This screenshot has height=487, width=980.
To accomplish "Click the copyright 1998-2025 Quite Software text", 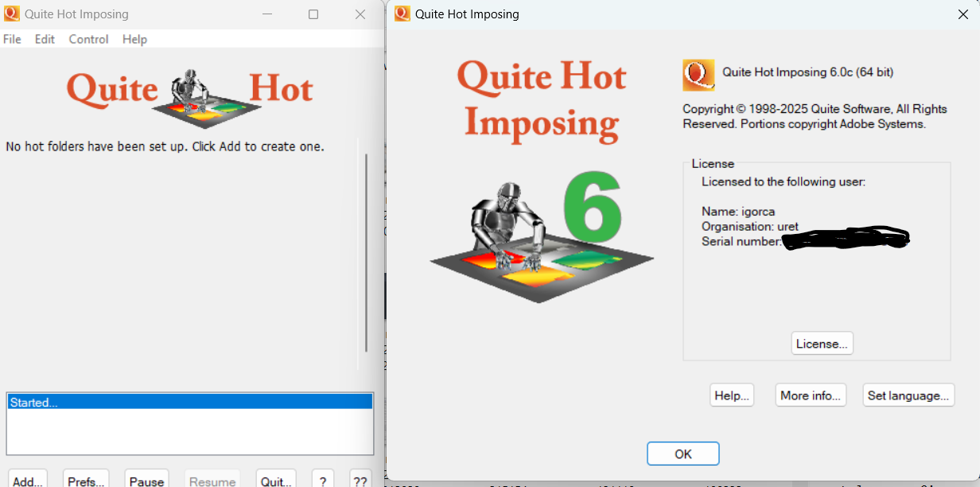I will point(815,116).
